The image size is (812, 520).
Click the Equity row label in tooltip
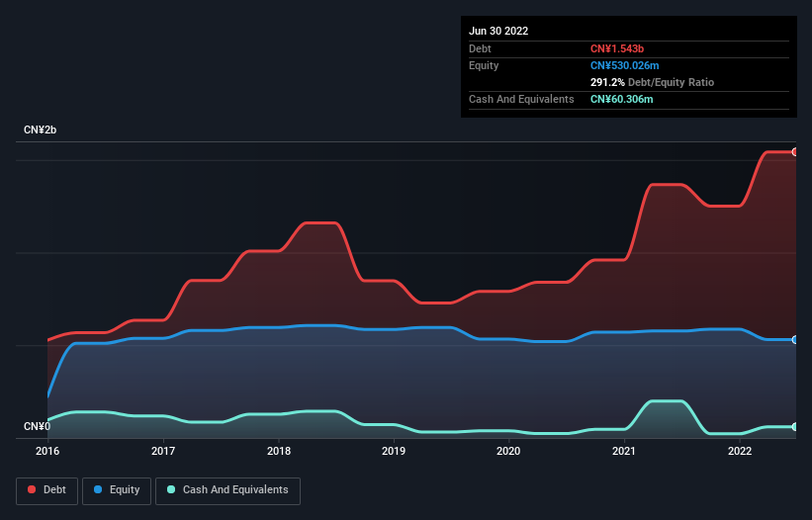(484, 65)
